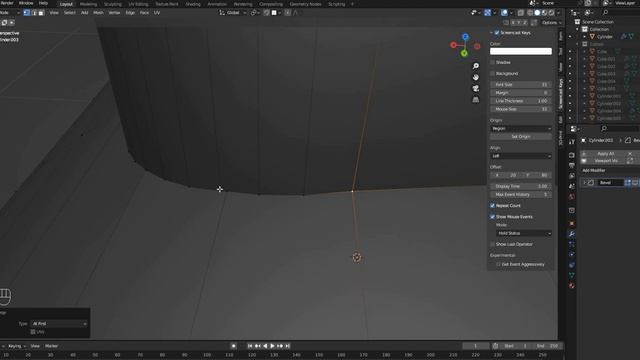This screenshot has height=360, width=640.
Task: Click the red X axis gizmo ball
Action: (453, 45)
